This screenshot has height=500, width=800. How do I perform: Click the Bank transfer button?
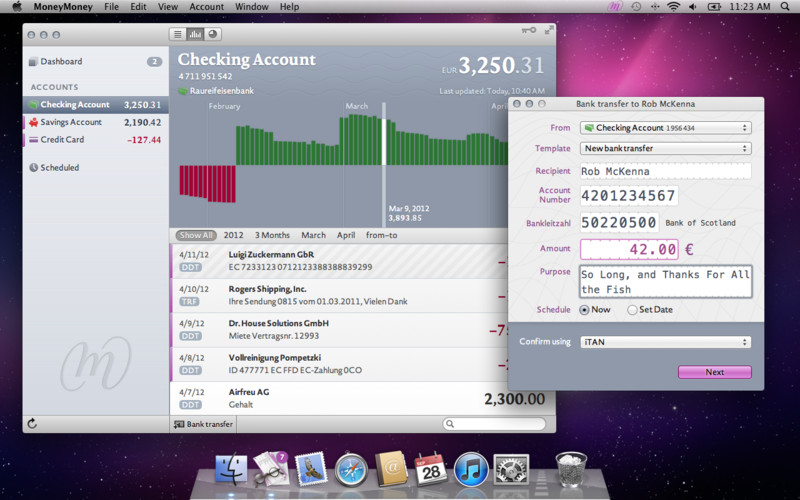tap(203, 424)
